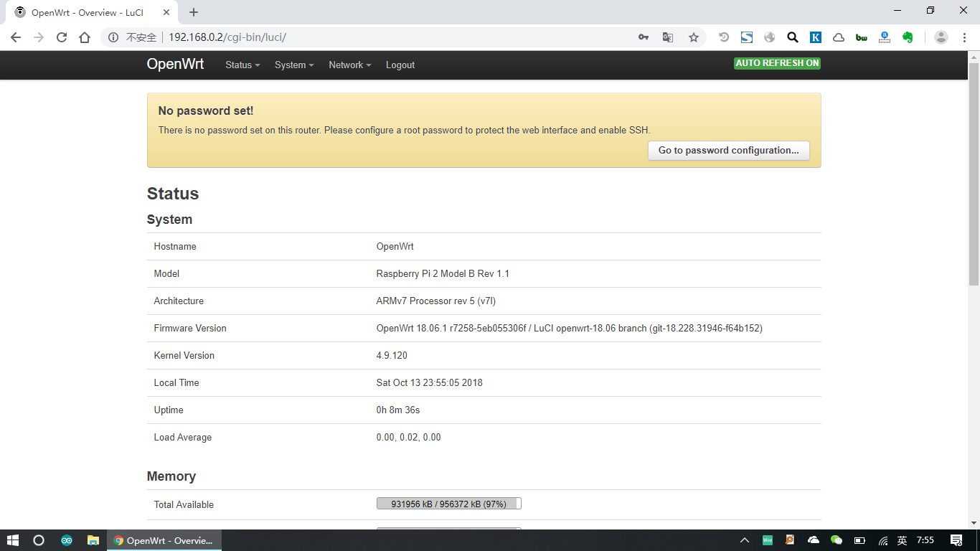
Task: Switch input language via taskbar 英 indicator
Action: pos(902,540)
